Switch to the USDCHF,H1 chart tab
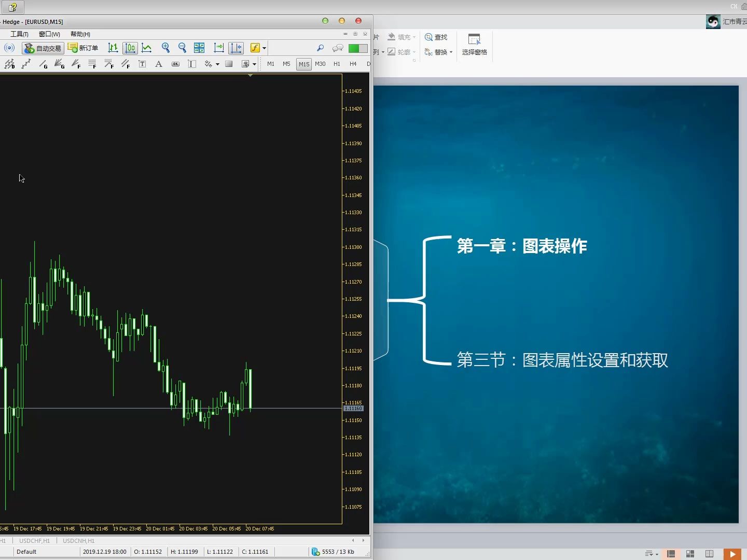 (x=34, y=540)
